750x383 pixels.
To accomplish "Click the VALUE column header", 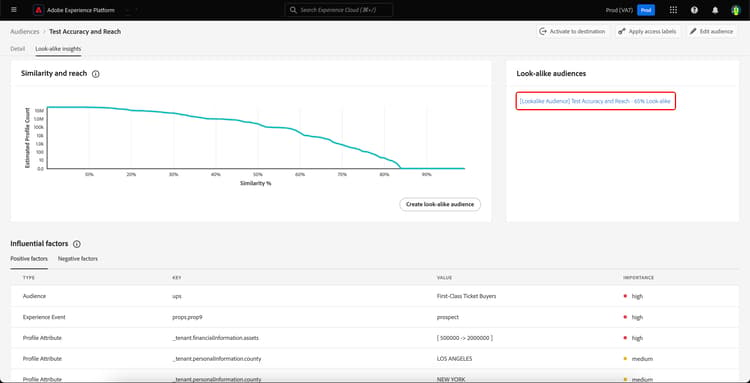I will coord(444,277).
